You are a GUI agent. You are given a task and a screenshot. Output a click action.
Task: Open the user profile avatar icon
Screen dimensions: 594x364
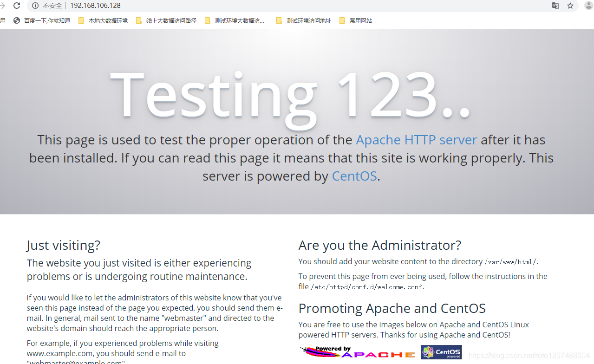click(x=589, y=6)
